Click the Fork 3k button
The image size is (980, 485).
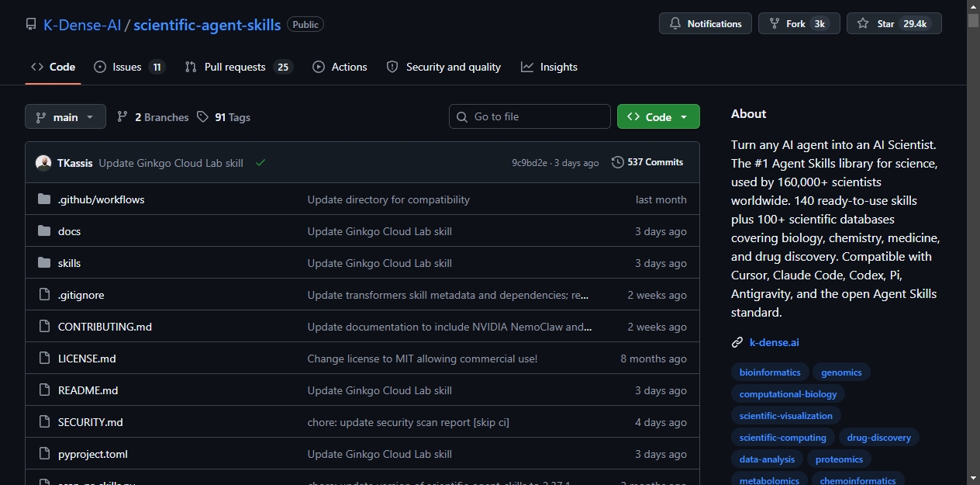click(x=799, y=24)
